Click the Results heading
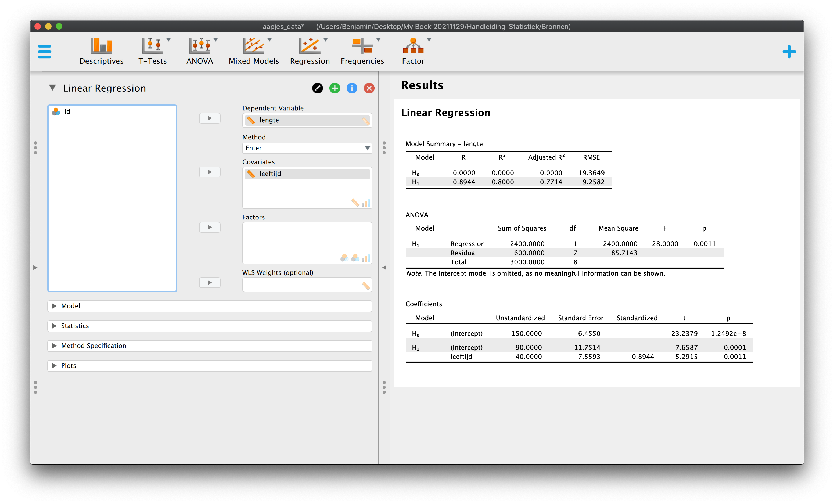834x504 pixels. 422,85
